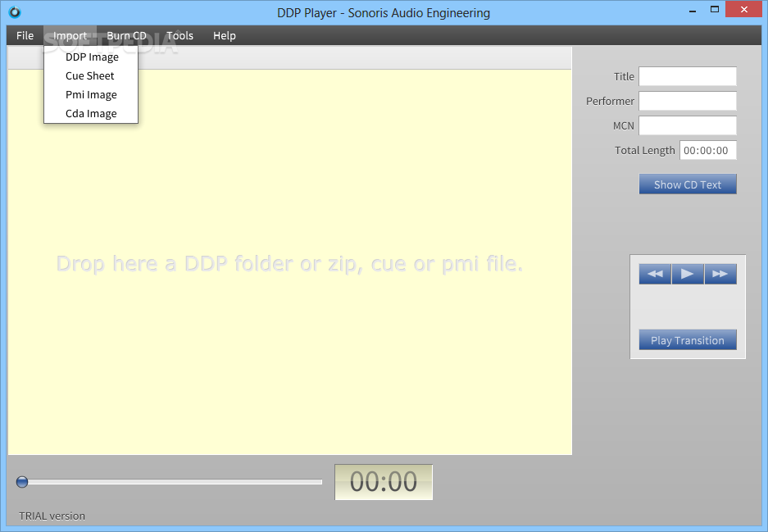Click the DDP Player app icon in title bar
Image resolution: width=768 pixels, height=532 pixels.
tap(15, 11)
